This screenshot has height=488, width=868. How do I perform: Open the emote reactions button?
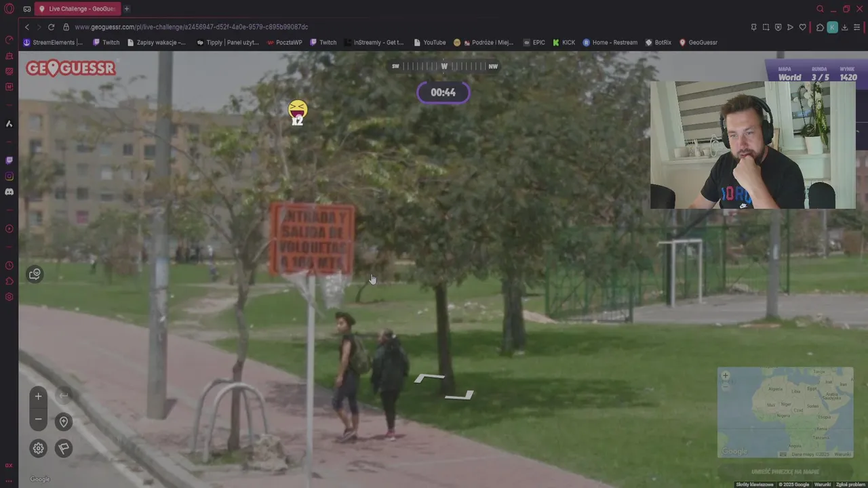[x=35, y=274]
